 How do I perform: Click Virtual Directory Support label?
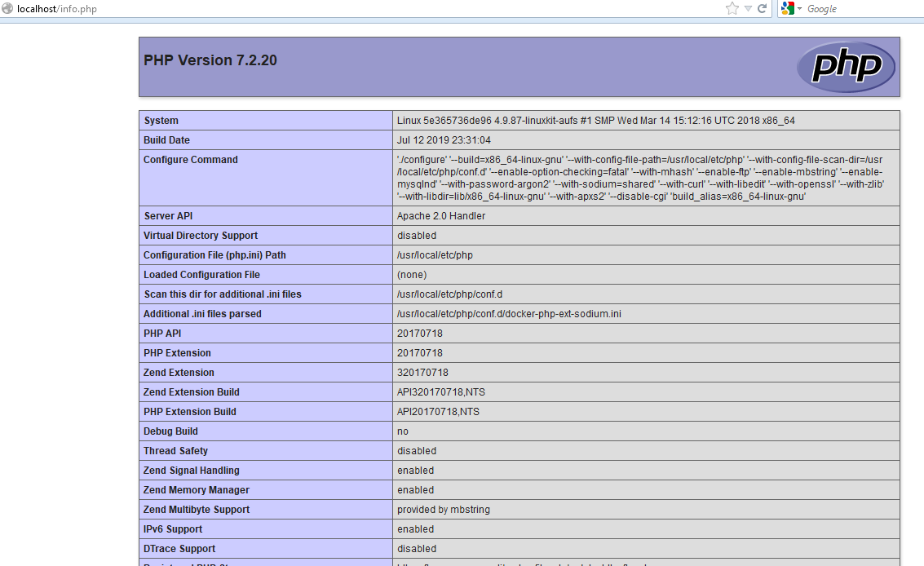201,235
